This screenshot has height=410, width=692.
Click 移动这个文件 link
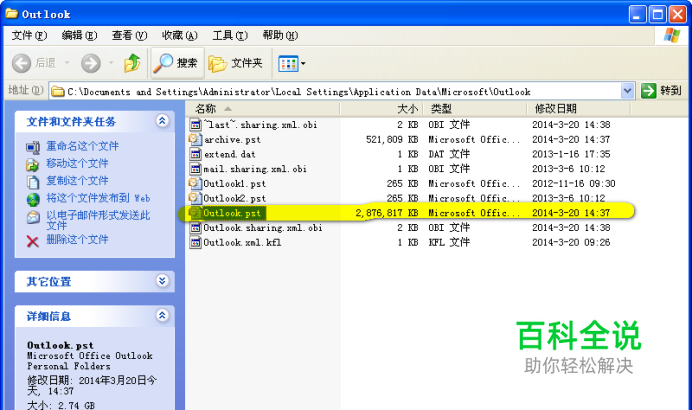(77, 163)
